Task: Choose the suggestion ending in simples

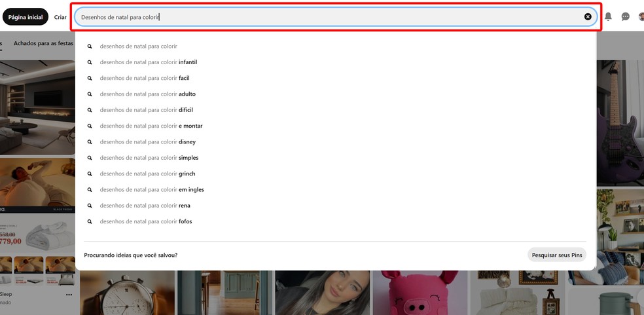Action: click(149, 158)
